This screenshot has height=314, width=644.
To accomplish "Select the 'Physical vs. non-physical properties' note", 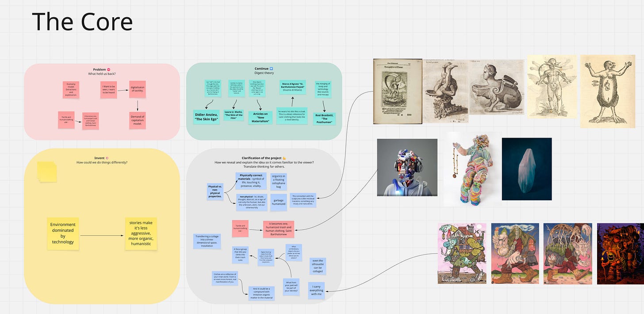I will [215, 192].
